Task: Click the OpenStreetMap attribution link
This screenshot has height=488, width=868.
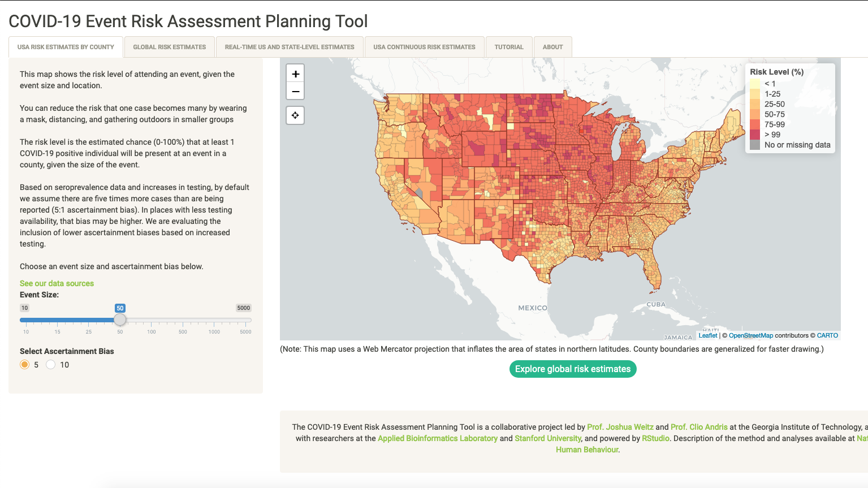Action: [x=750, y=335]
